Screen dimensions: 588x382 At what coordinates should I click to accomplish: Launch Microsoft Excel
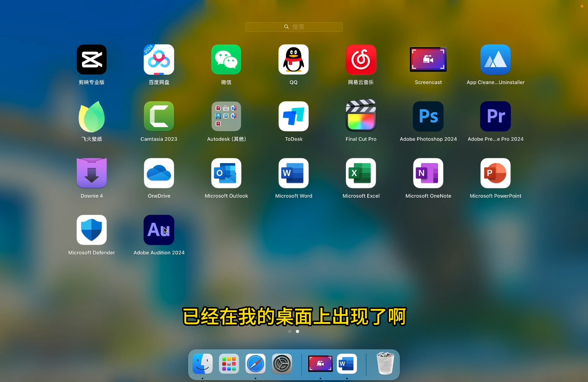click(x=361, y=173)
